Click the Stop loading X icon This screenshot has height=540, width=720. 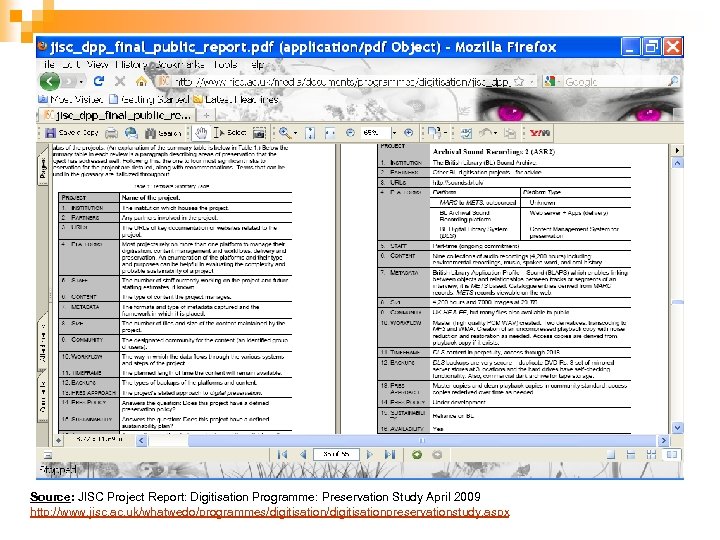120,82
